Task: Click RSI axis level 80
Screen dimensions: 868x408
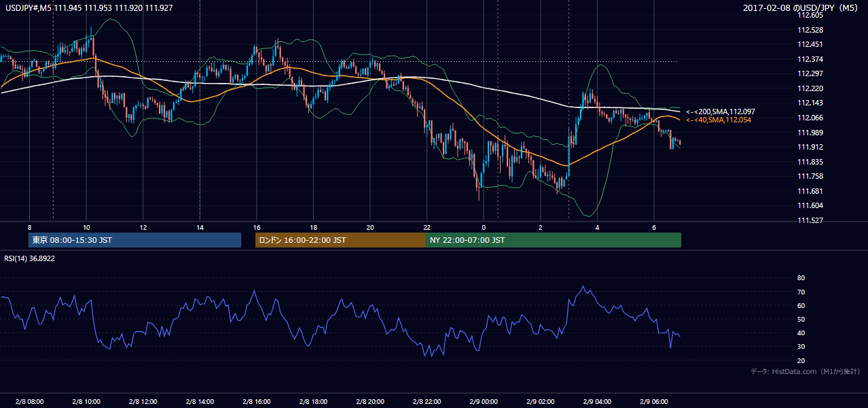Action: (801, 278)
